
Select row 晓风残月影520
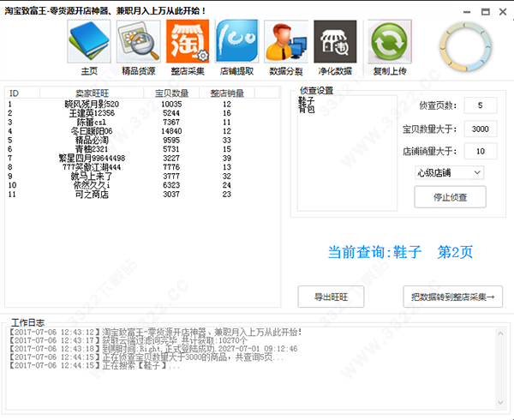142,104
